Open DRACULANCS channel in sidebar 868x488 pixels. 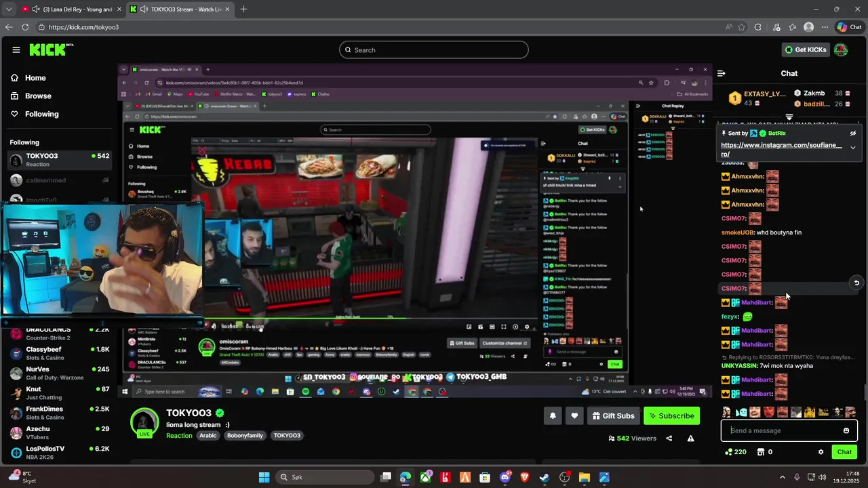[x=60, y=333]
